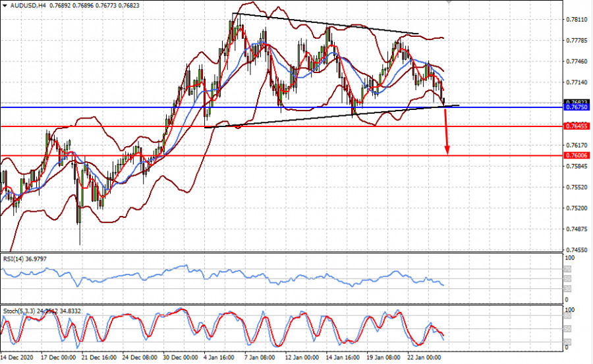The image size is (593, 364).
Task: Click the 12 Jan 00:00 time label
Action: click(x=302, y=357)
